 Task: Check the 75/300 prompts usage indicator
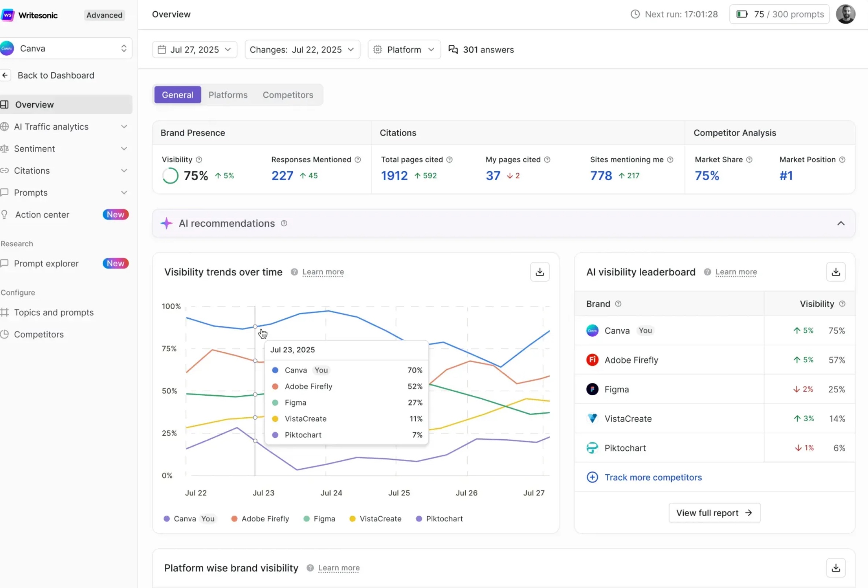[779, 14]
